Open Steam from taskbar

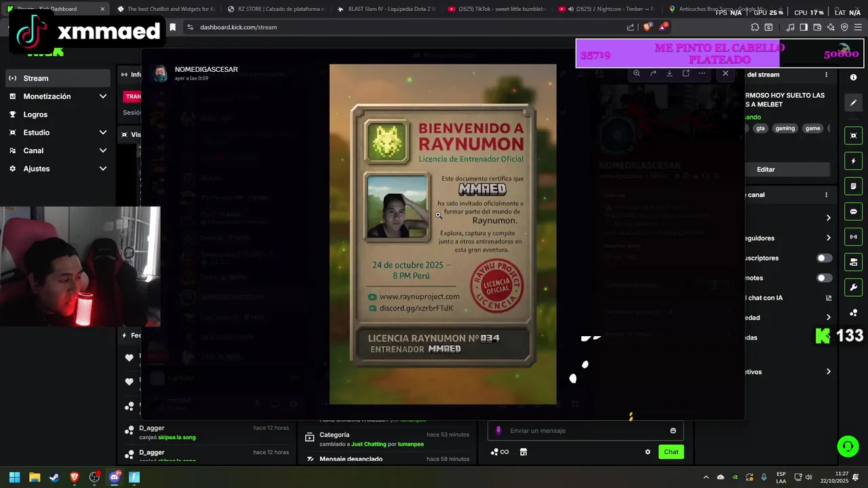pos(54,477)
